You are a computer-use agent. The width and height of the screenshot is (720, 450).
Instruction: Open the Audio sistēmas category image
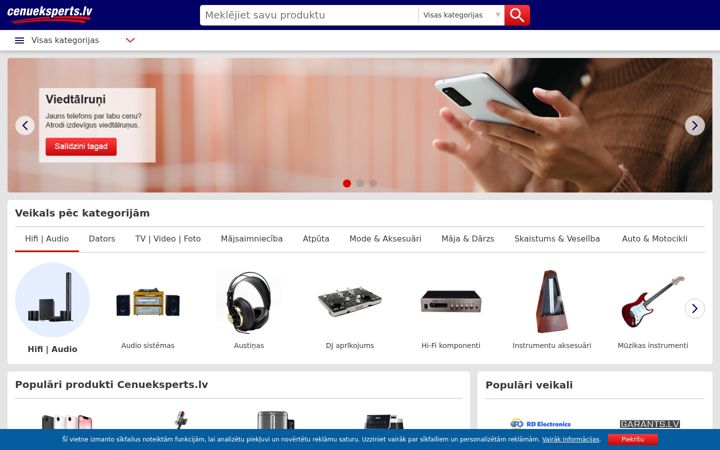[148, 302]
